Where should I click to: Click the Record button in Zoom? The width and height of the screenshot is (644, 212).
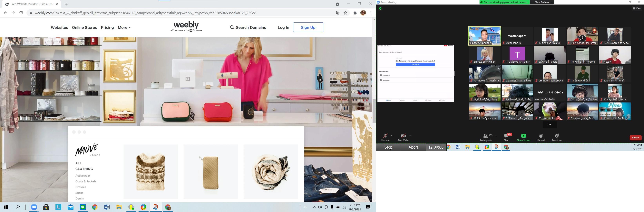(x=541, y=137)
